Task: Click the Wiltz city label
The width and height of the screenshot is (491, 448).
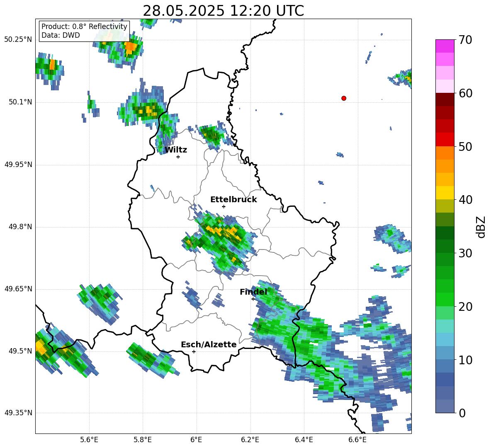Action: pos(176,150)
